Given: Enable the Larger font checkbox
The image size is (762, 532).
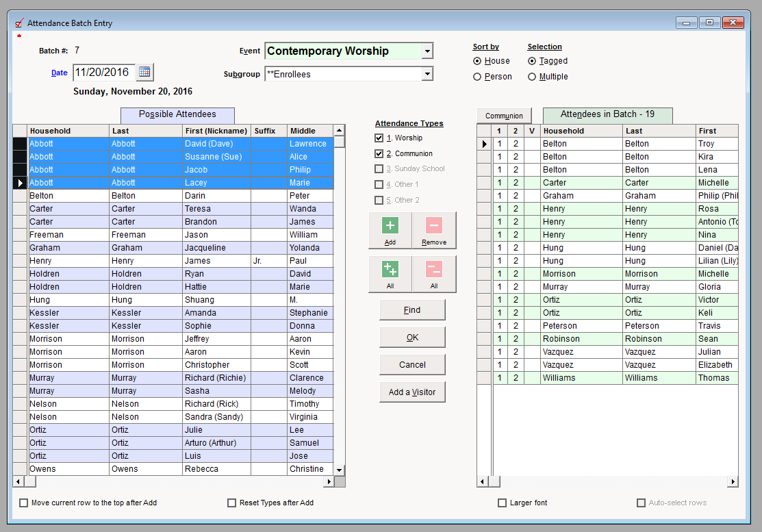Looking at the screenshot, I should pyautogui.click(x=503, y=503).
